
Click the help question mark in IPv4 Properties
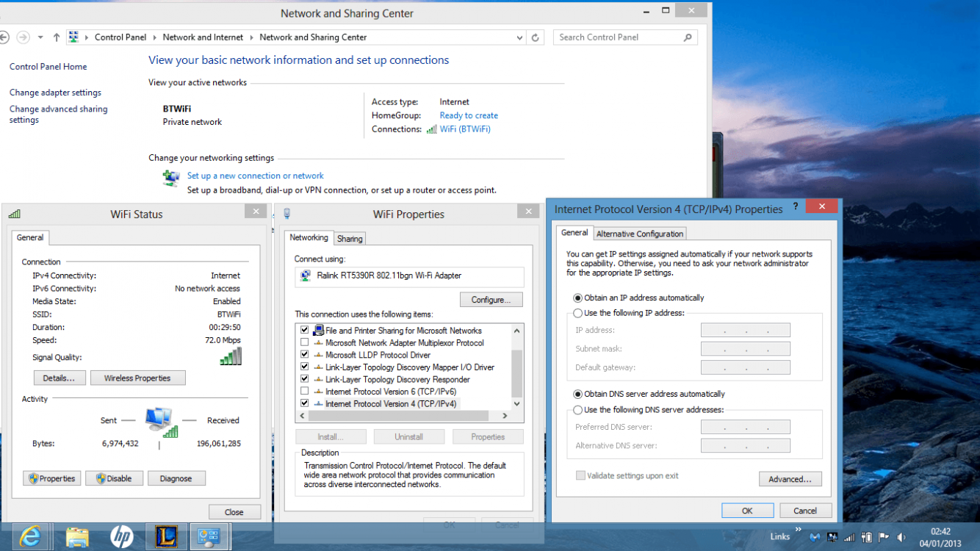tap(796, 208)
